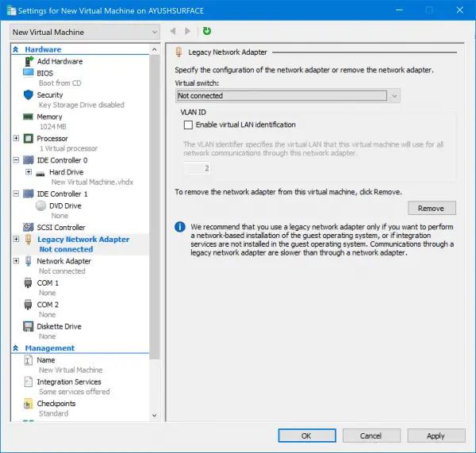Expand the Processor node
476x453 pixels.
(x=16, y=138)
